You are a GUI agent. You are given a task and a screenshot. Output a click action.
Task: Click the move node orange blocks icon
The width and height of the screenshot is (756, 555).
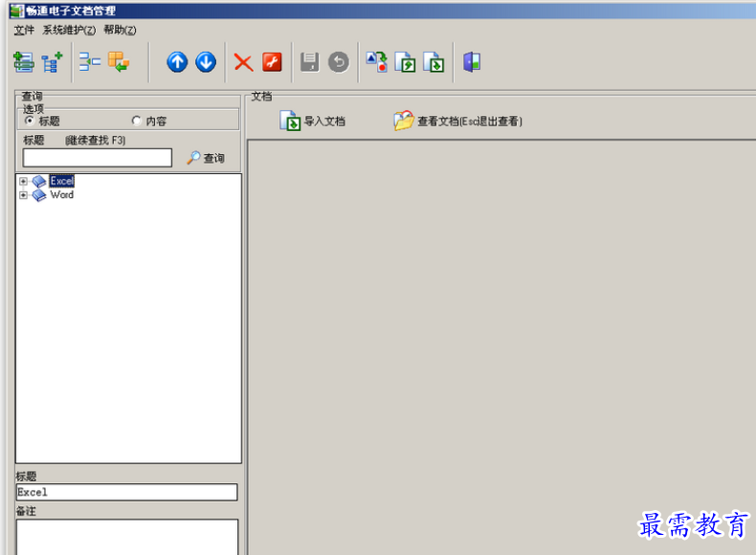click(x=119, y=62)
